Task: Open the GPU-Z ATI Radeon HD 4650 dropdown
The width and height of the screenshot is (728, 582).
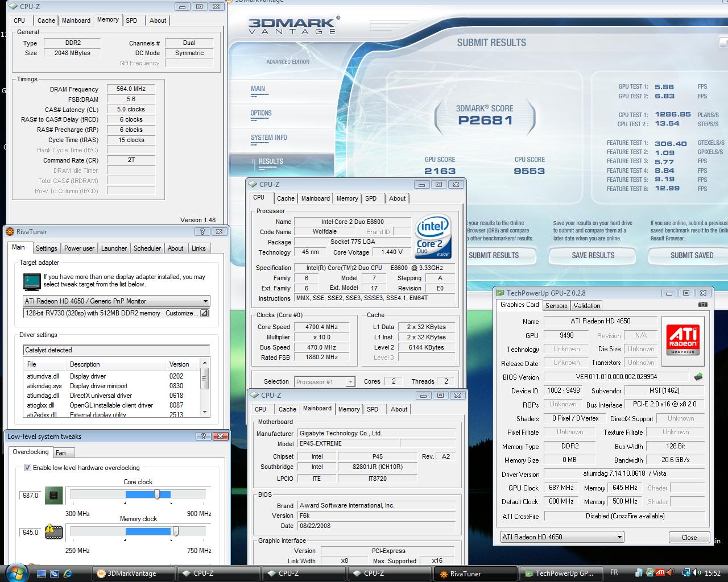Action: pos(562,537)
